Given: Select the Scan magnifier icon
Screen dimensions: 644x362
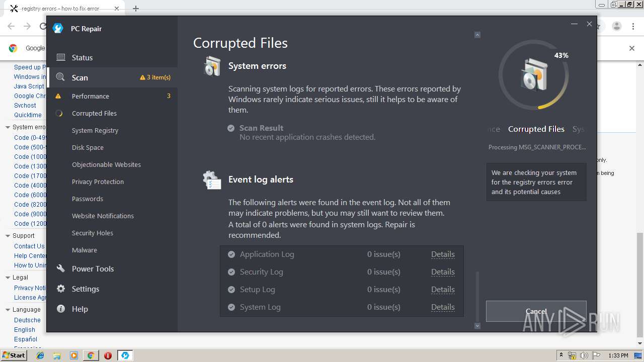Looking at the screenshot, I should point(60,77).
